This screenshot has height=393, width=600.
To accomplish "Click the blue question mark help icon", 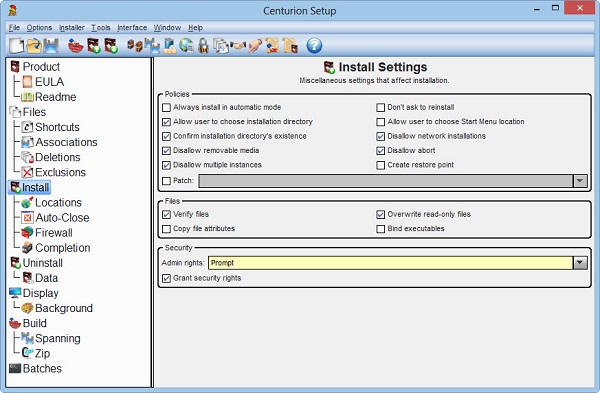I will pyautogui.click(x=314, y=46).
